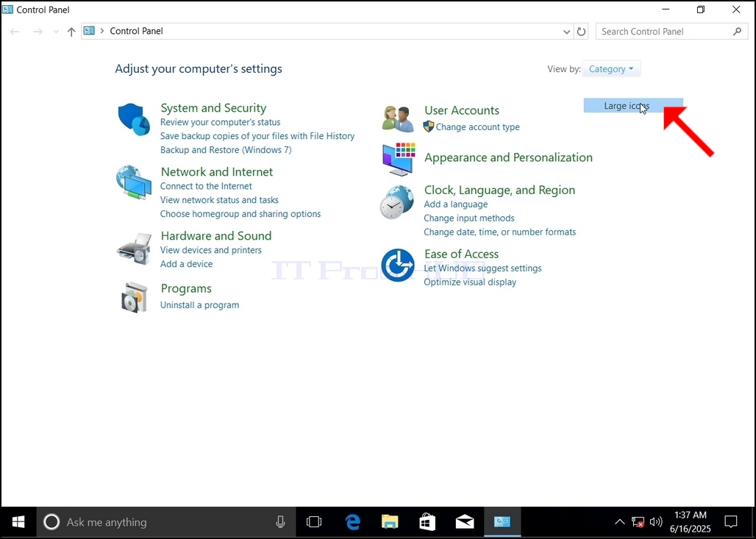Click Control Panel in the address bar

click(137, 31)
